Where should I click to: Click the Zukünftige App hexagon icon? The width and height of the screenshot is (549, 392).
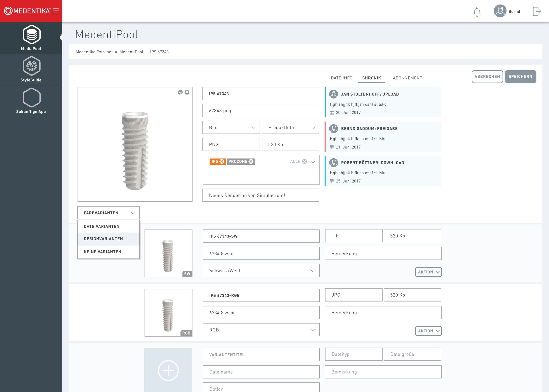tap(31, 98)
